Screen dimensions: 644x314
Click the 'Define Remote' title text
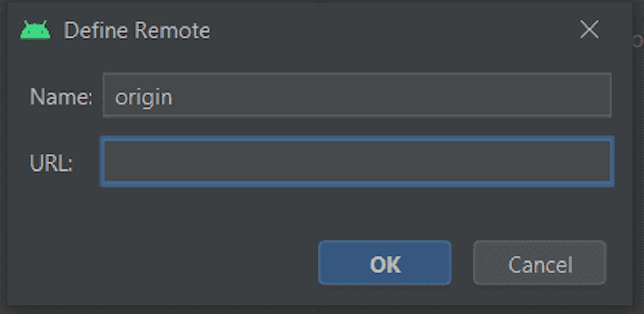click(x=137, y=31)
